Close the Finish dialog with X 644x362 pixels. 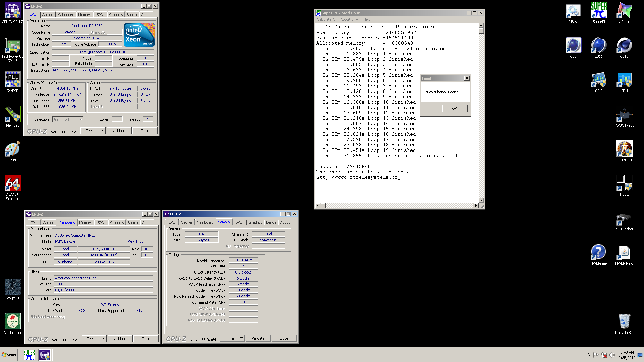[467, 78]
